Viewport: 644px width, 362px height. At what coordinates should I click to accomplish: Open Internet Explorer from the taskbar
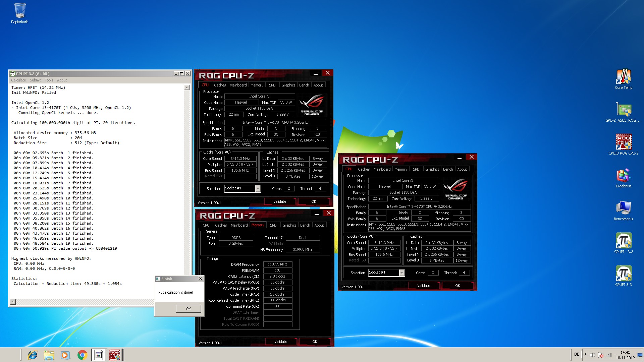click(33, 355)
